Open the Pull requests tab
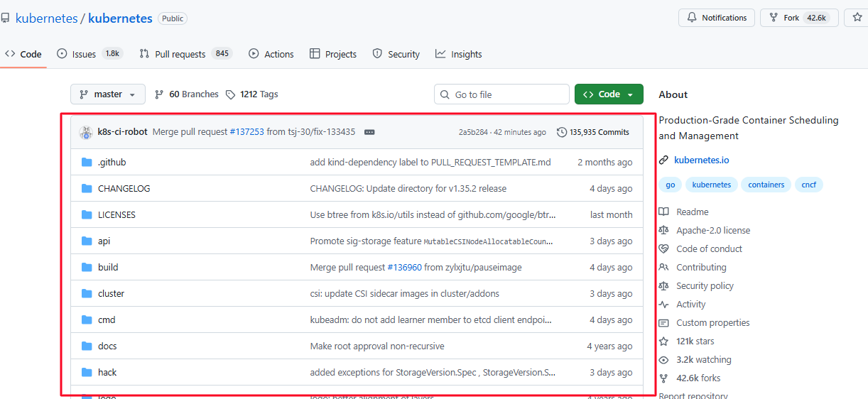The height and width of the screenshot is (399, 868). pos(185,54)
